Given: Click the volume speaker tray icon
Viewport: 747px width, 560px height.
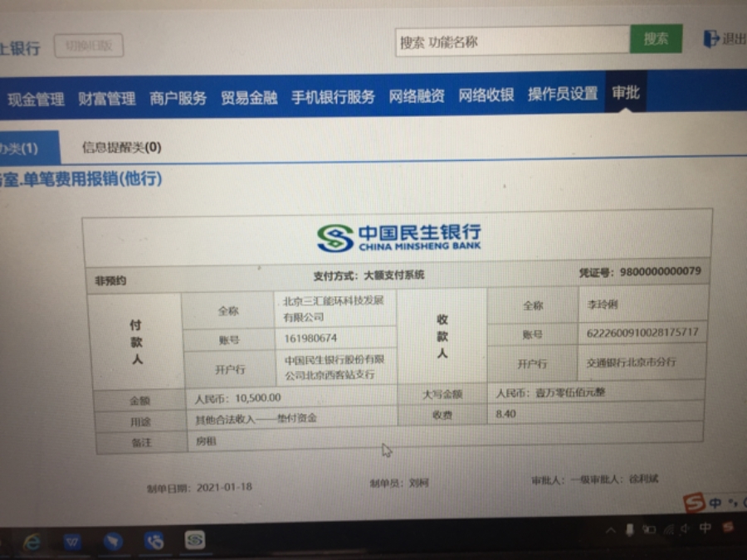Looking at the screenshot, I should (685, 528).
